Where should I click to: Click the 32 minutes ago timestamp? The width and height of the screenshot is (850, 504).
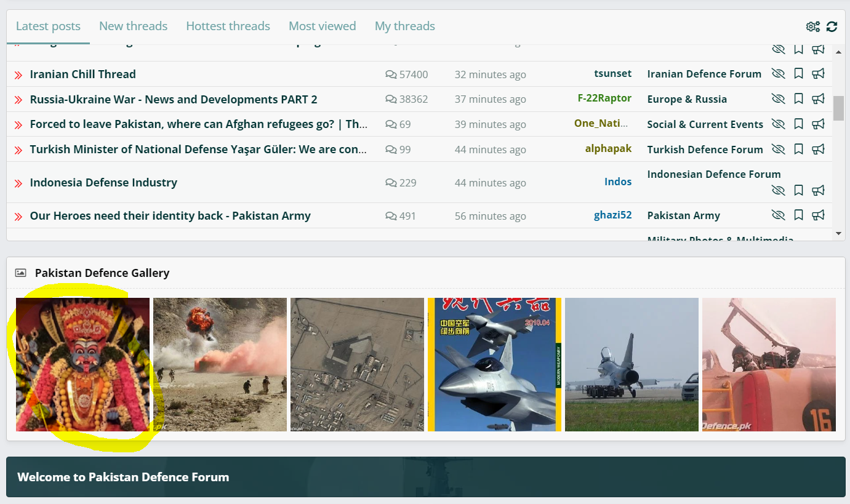491,74
